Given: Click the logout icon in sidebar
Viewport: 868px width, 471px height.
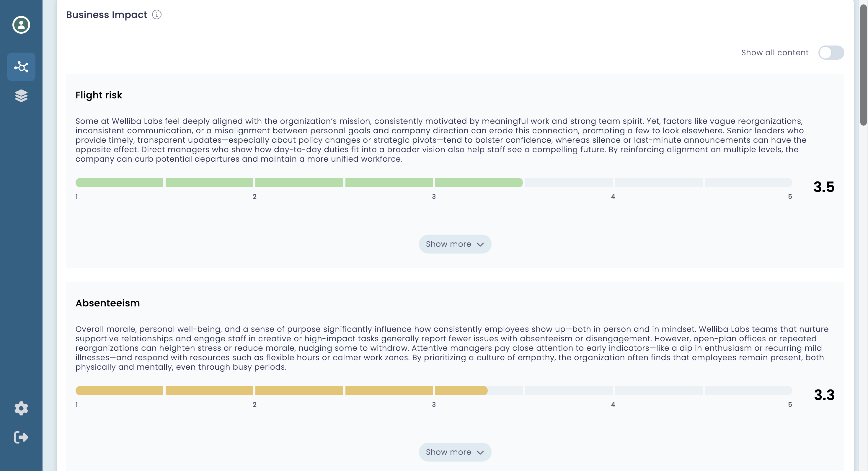Looking at the screenshot, I should (21, 437).
